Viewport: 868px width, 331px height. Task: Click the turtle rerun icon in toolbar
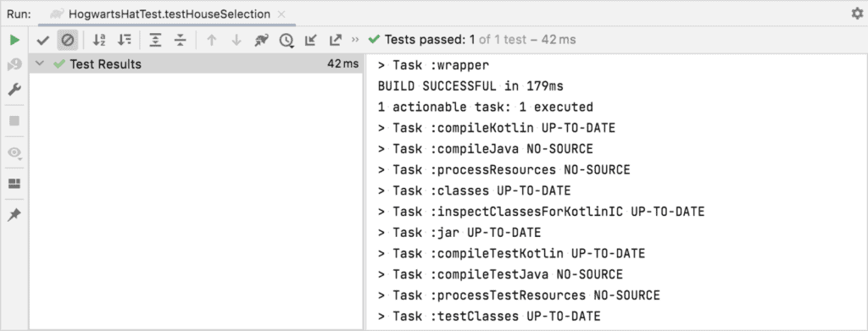click(x=261, y=40)
